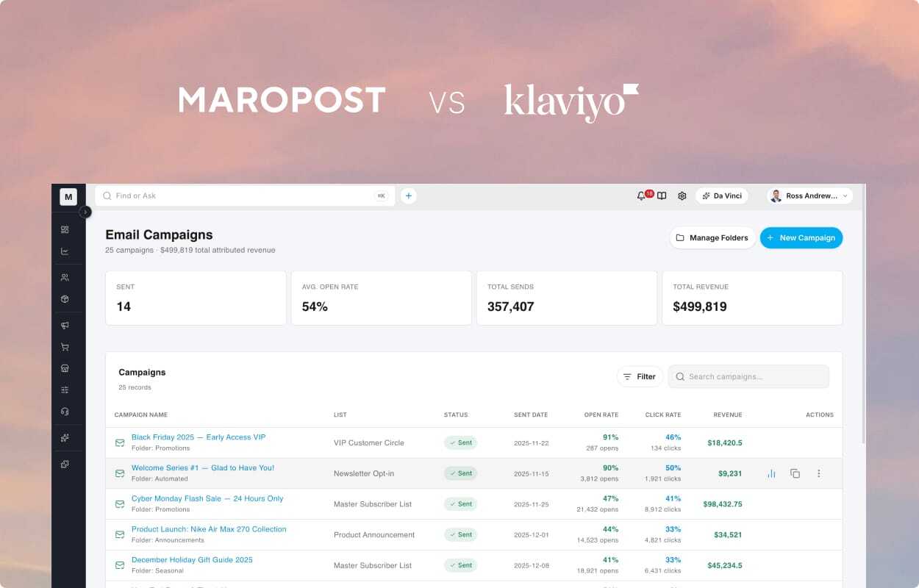Click envelope icon of Product Launch row

coord(120,534)
